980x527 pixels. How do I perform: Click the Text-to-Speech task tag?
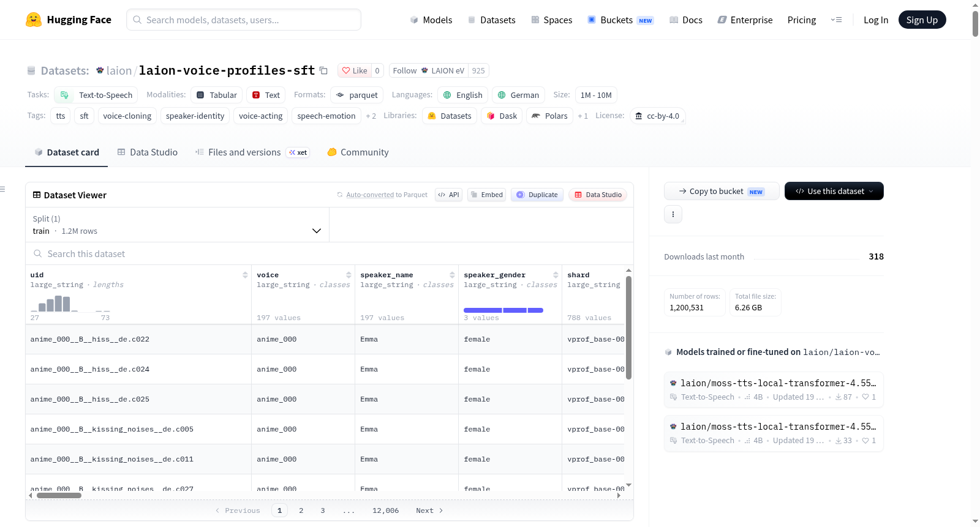(x=96, y=95)
